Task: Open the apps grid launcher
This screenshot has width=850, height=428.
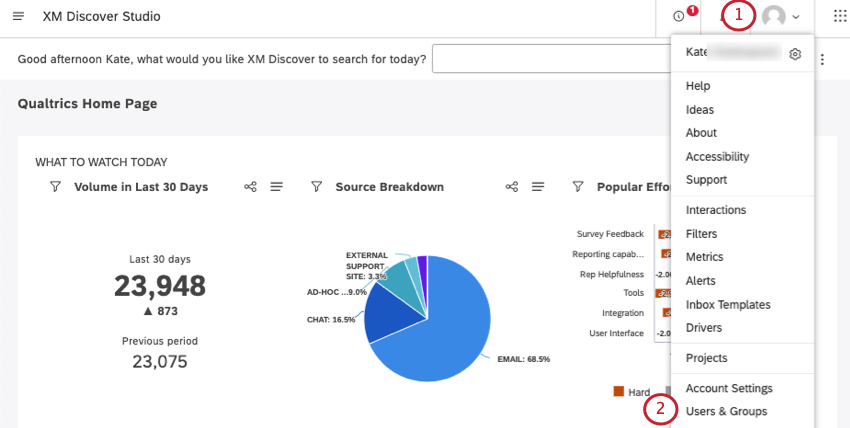Action: [838, 17]
